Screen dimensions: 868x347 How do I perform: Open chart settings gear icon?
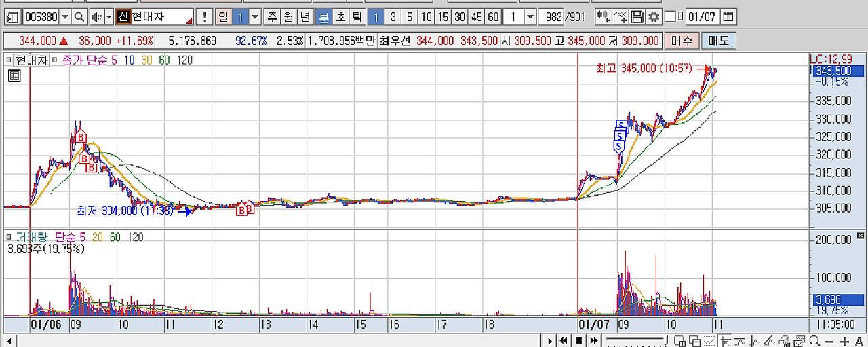[653, 17]
